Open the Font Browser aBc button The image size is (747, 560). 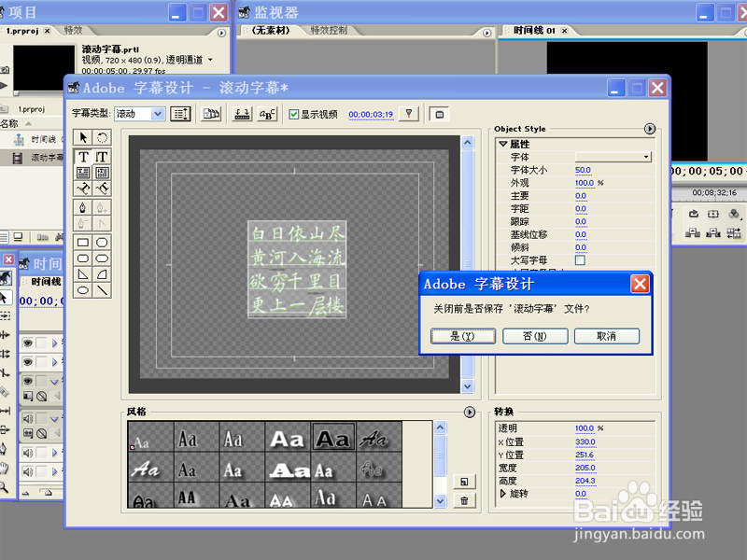(x=267, y=114)
